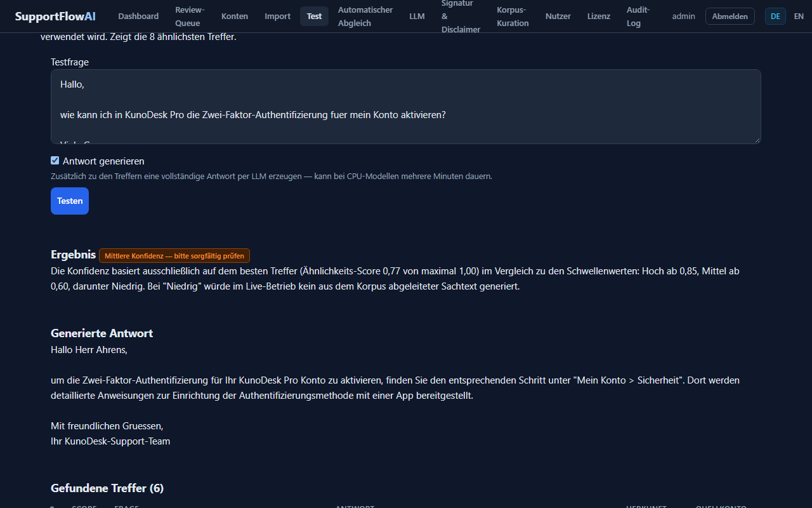
Task: Open the Import page
Action: point(277,17)
